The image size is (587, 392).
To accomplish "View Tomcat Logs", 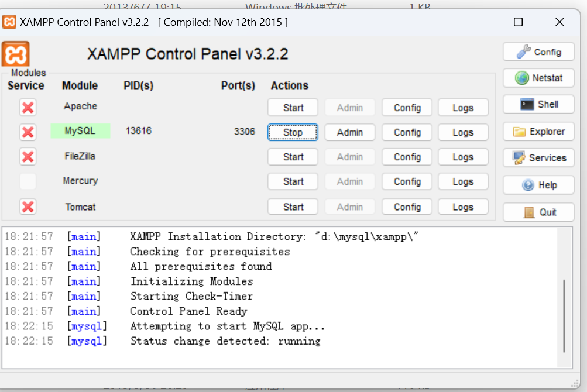I will pyautogui.click(x=463, y=207).
